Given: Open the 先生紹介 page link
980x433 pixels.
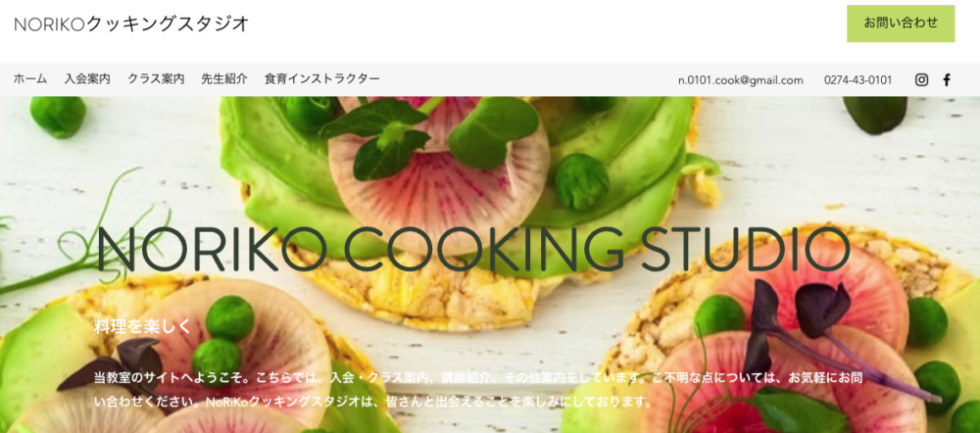Looking at the screenshot, I should [224, 79].
